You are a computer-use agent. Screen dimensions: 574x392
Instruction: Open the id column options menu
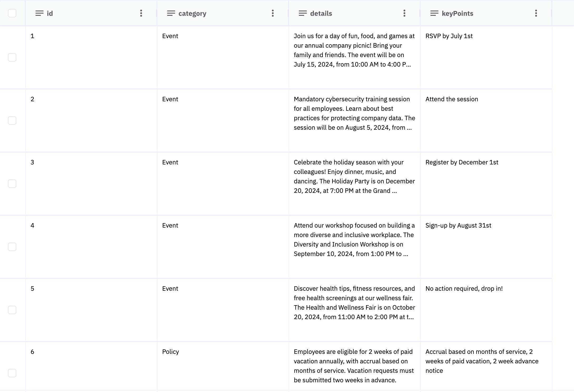(141, 13)
